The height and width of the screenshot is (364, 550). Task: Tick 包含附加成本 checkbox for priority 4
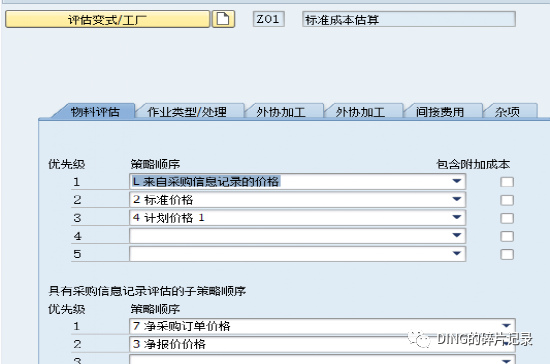507,236
